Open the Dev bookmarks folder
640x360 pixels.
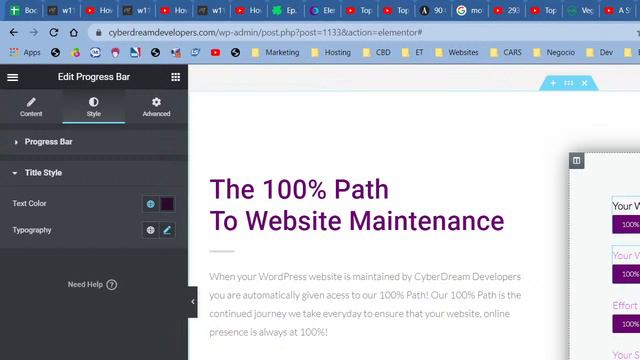[x=600, y=52]
